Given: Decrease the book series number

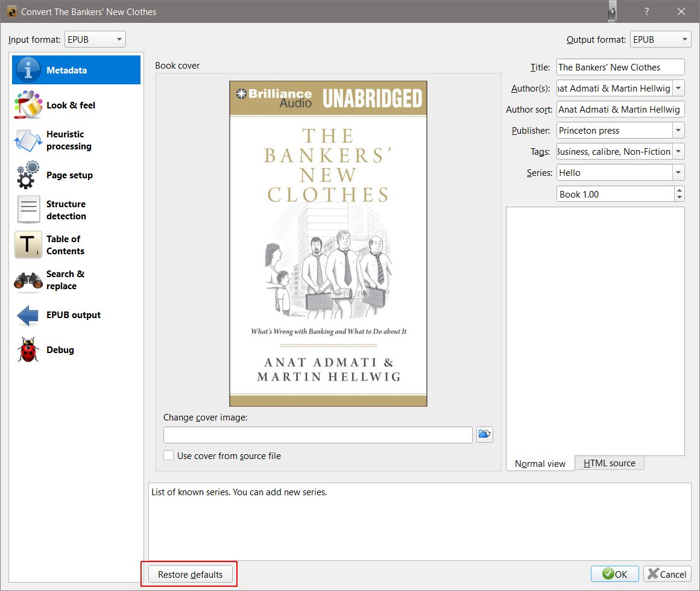Looking at the screenshot, I should [679, 197].
